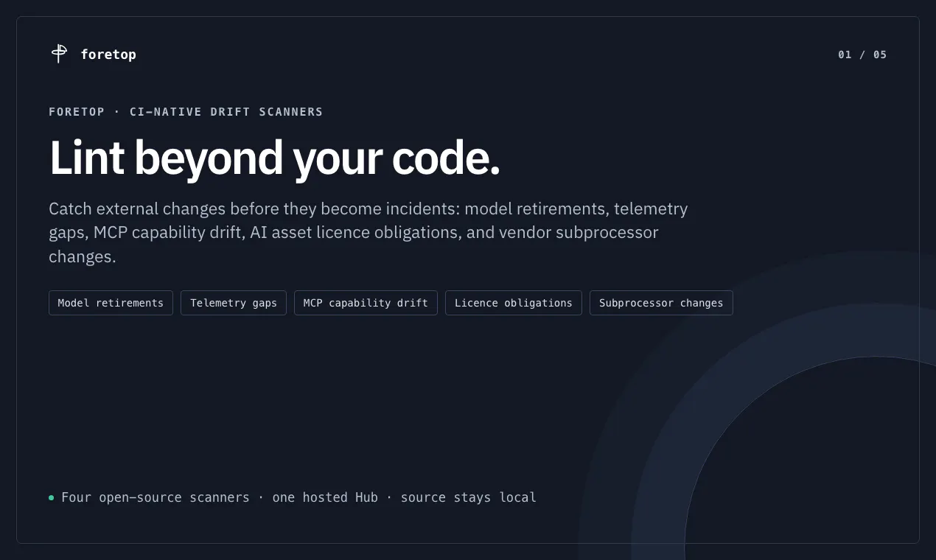Click 'Four open-source scanners' footer line
This screenshot has height=560, width=936.
[x=298, y=497]
